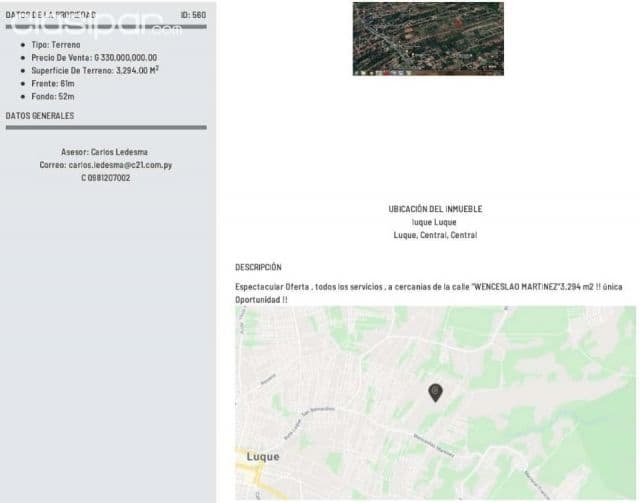Click the 'UBICACIÓN DEL INMUEBLE' heading

click(x=435, y=209)
